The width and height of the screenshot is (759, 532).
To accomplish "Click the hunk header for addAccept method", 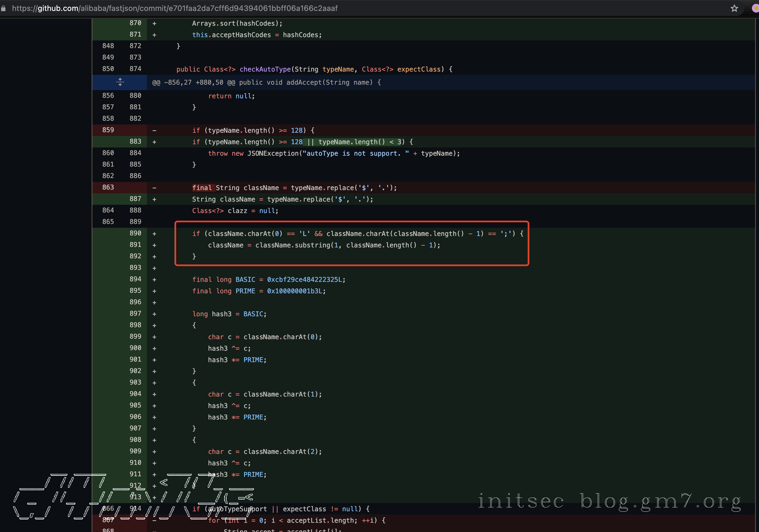I will click(266, 82).
